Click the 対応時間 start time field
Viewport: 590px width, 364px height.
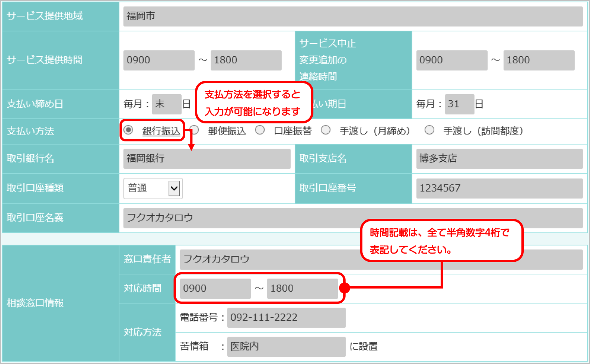pyautogui.click(x=215, y=289)
